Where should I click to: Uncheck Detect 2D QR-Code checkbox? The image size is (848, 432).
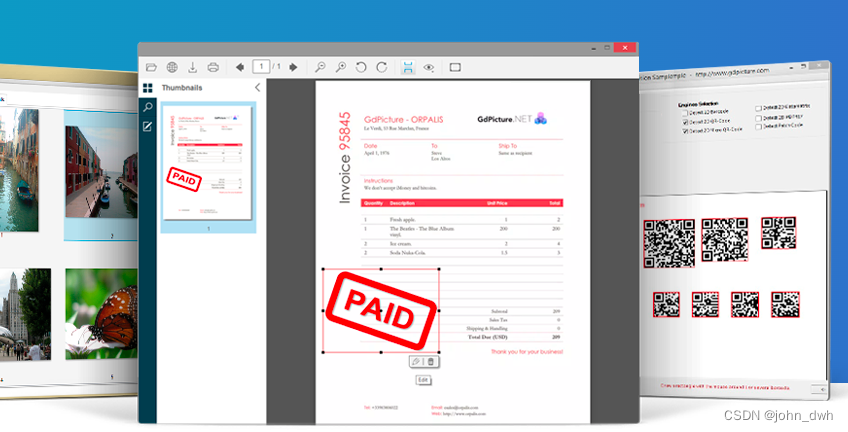pyautogui.click(x=685, y=122)
